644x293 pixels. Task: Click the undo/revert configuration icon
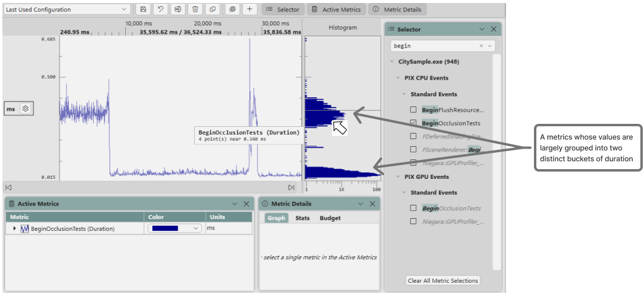pos(161,9)
